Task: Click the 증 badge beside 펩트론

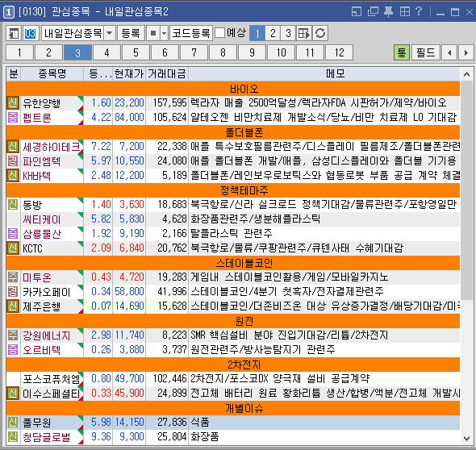Action: coord(13,118)
